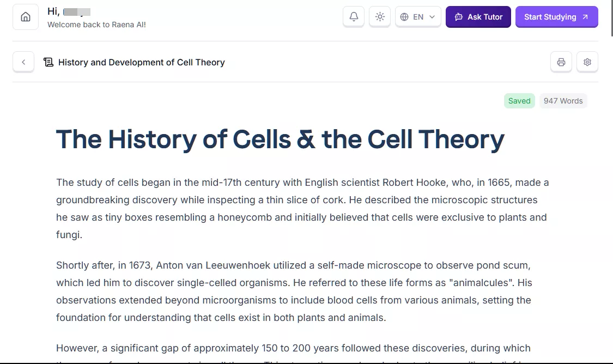Click the Welcome back to Raena AI text

coord(96,25)
